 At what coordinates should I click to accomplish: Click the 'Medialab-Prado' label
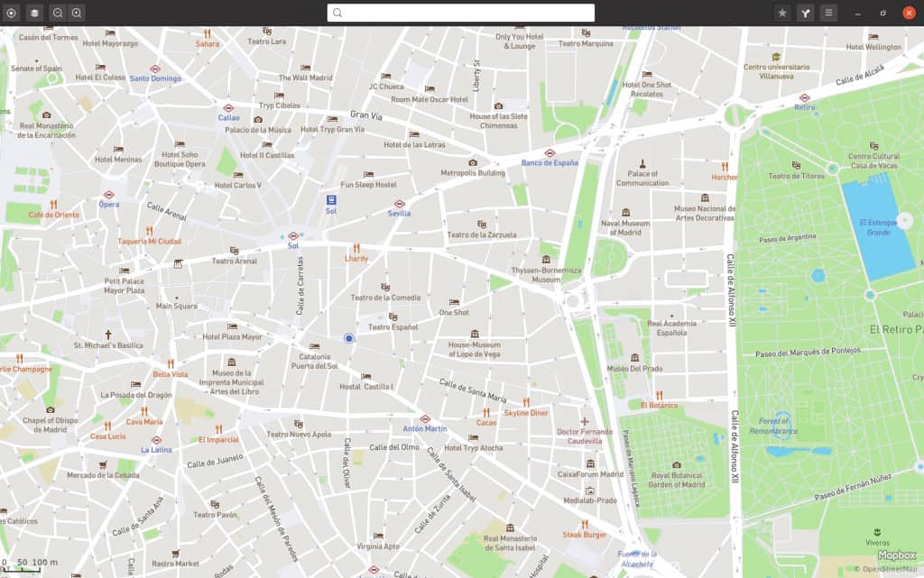pyautogui.click(x=590, y=500)
